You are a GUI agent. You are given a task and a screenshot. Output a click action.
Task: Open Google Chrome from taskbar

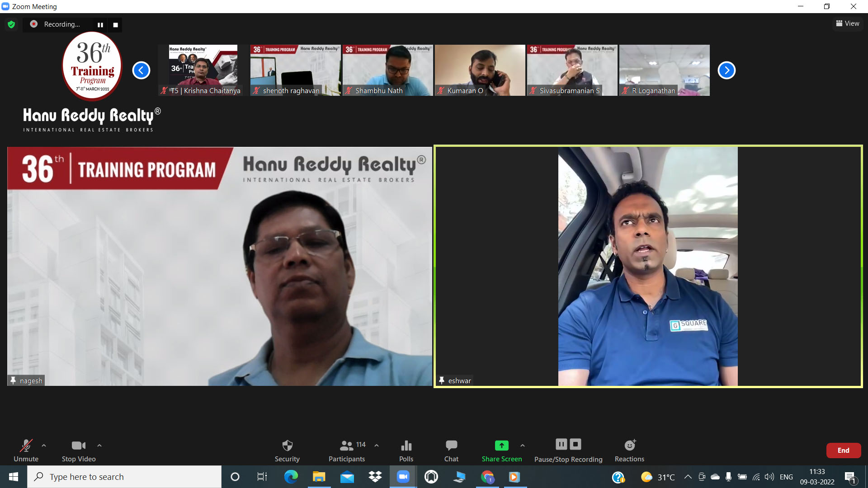point(487,477)
